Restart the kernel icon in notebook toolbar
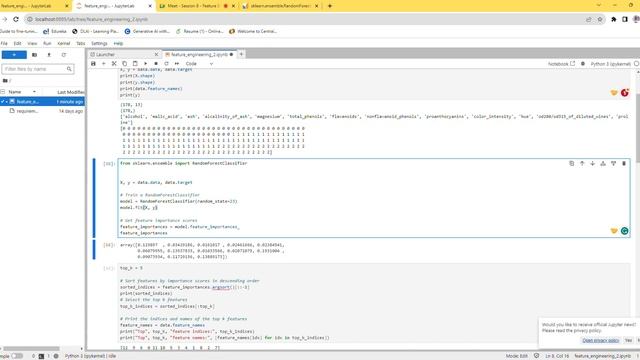 (166, 64)
